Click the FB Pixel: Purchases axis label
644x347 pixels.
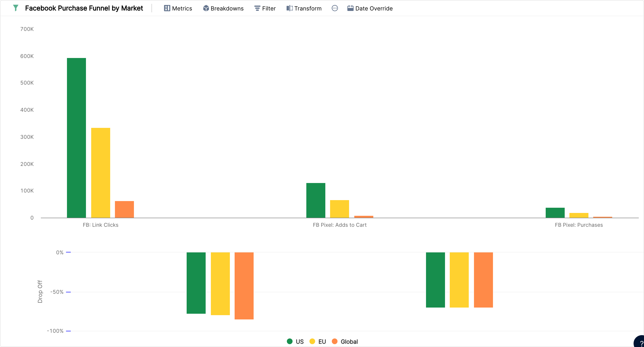coord(579,225)
